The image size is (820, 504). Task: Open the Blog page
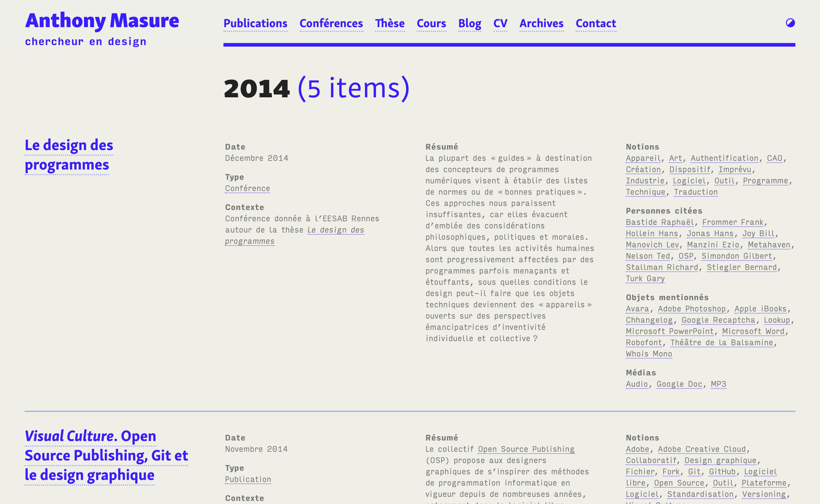(469, 23)
